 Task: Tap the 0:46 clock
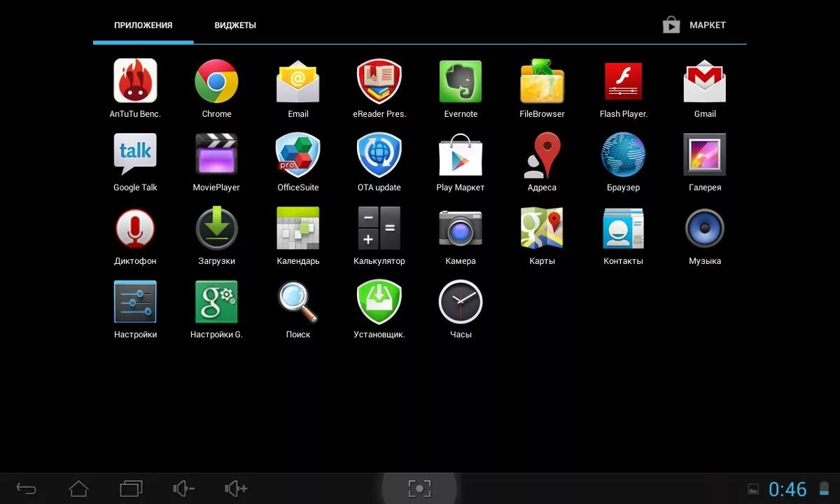coord(787,489)
